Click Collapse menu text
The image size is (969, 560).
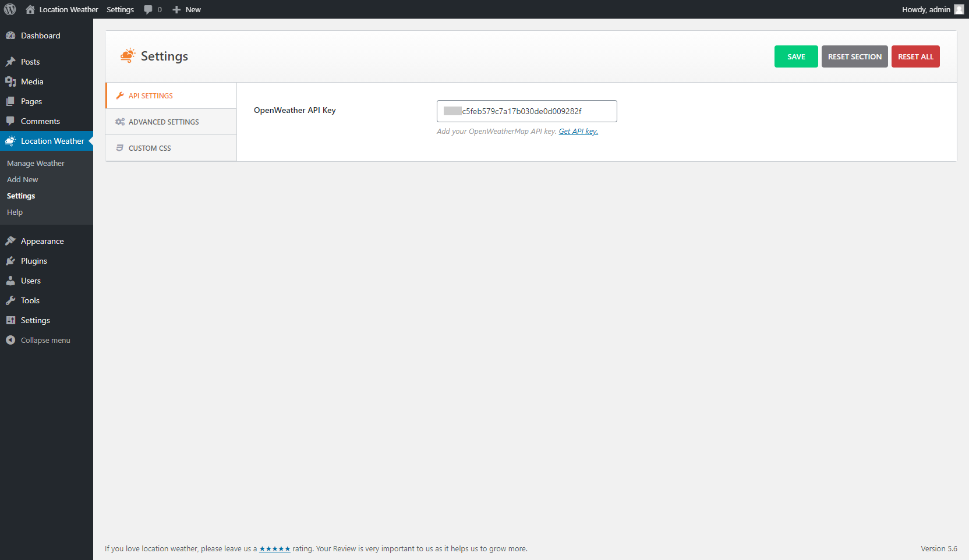45,341
